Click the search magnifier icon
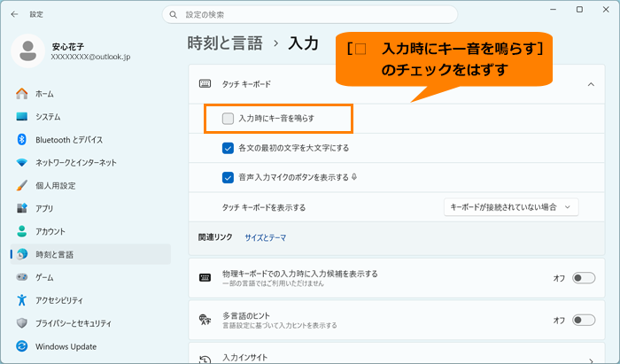 coord(174,15)
